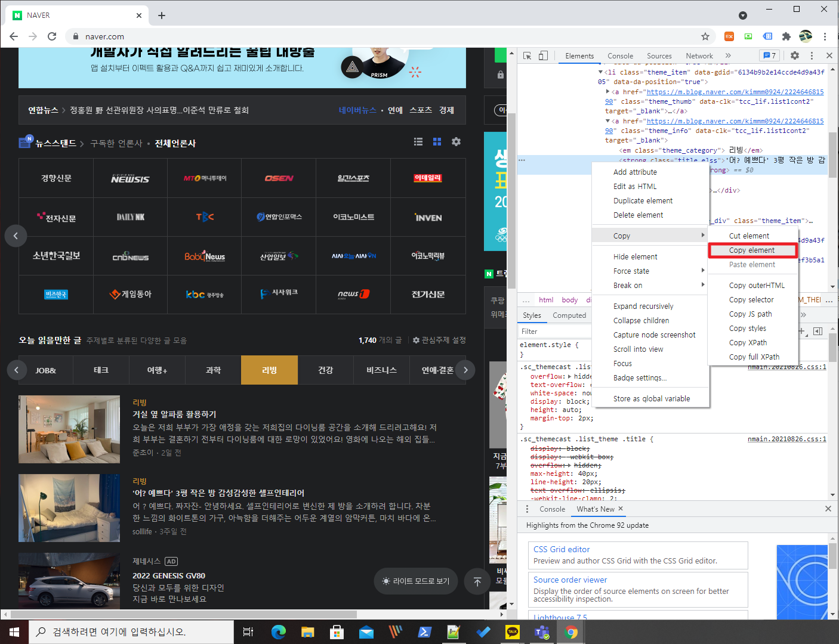
Task: Switch to the Sources tab
Action: (x=659, y=56)
